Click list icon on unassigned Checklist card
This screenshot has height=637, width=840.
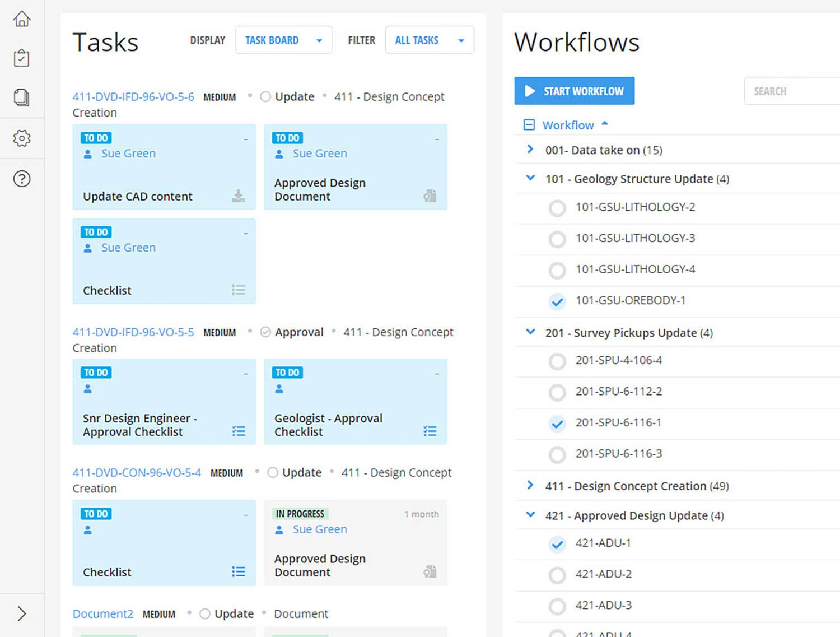pyautogui.click(x=239, y=571)
